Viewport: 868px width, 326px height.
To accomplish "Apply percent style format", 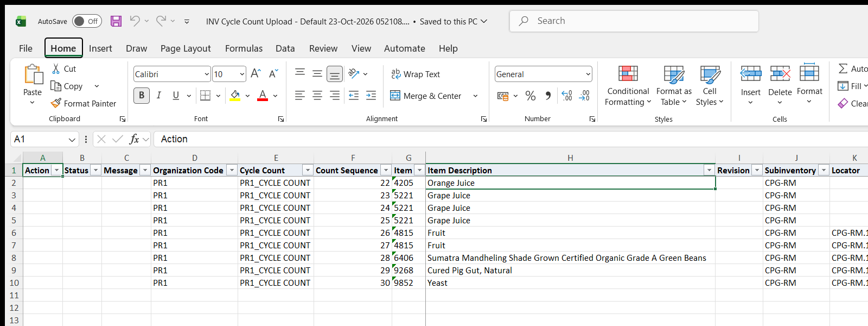I will pyautogui.click(x=531, y=96).
